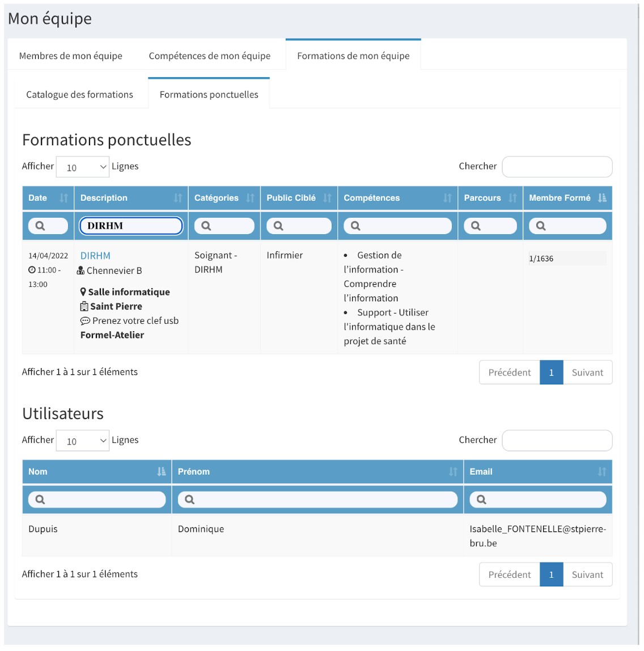Sort by Catégories column arrows

250,198
